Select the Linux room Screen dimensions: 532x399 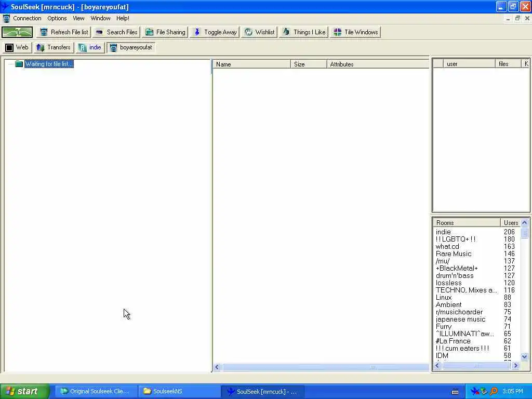coord(476,298)
